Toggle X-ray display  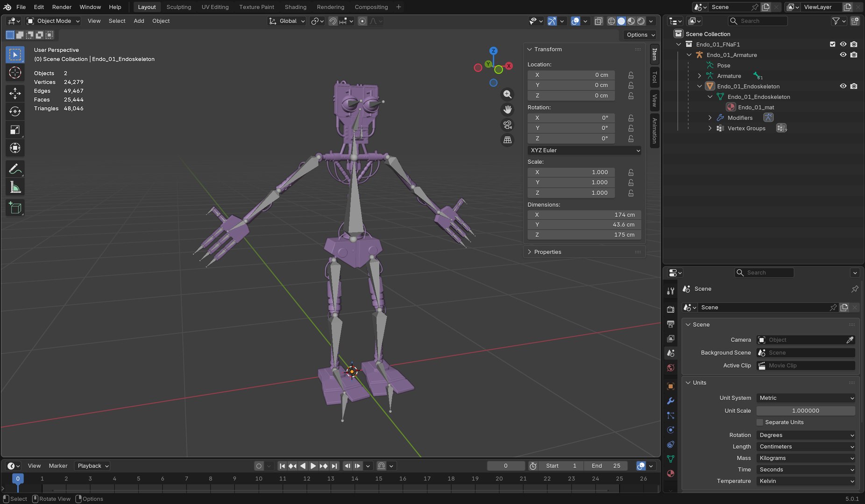coord(598,21)
